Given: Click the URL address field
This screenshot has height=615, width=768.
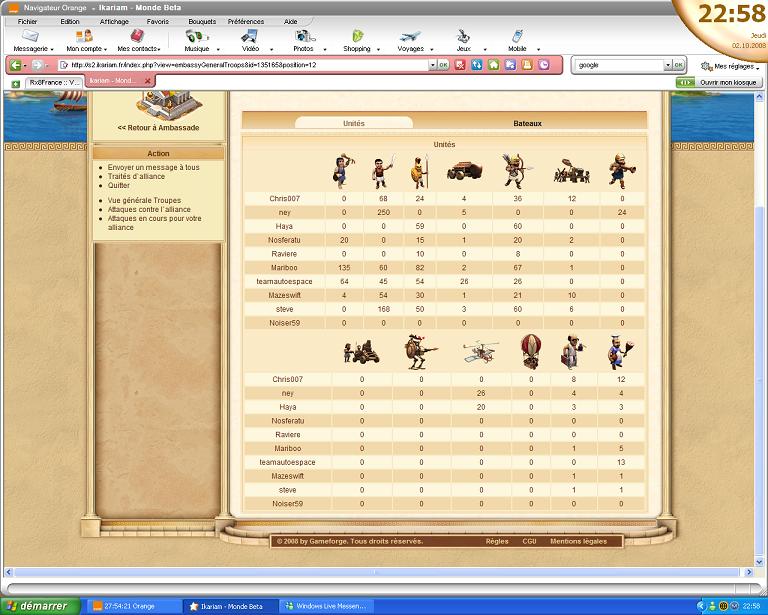Looking at the screenshot, I should click(244, 65).
